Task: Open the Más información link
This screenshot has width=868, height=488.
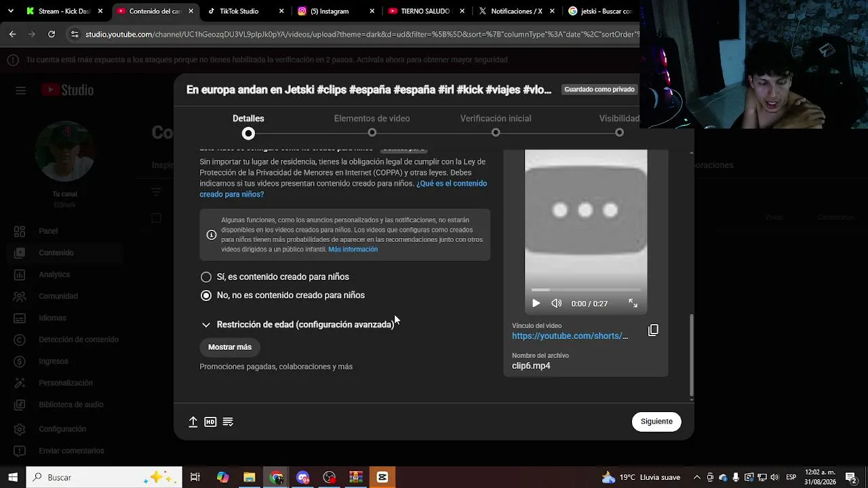Action: tap(353, 249)
